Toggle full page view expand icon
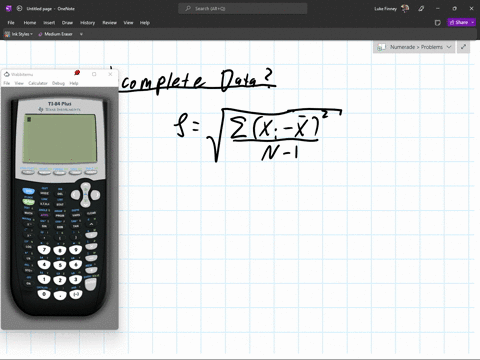480x360 pixels. coord(463,47)
